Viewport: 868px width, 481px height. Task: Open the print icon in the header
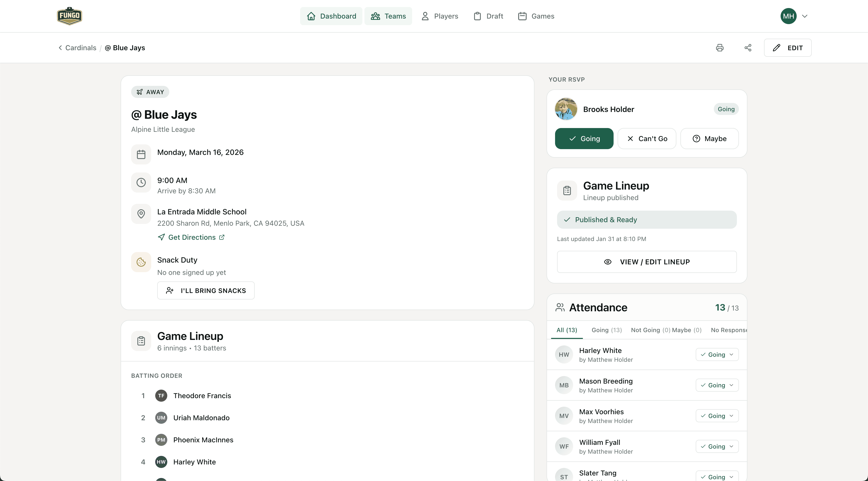coord(720,47)
